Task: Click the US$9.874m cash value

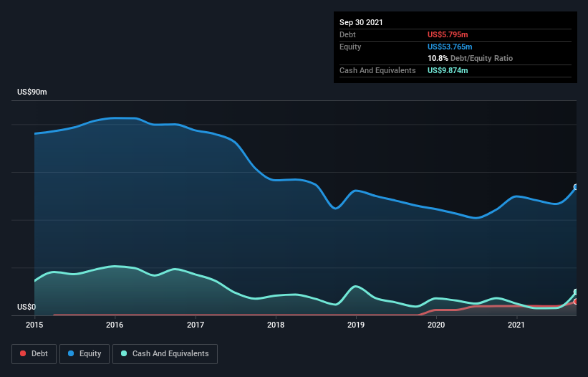Action: 448,70
